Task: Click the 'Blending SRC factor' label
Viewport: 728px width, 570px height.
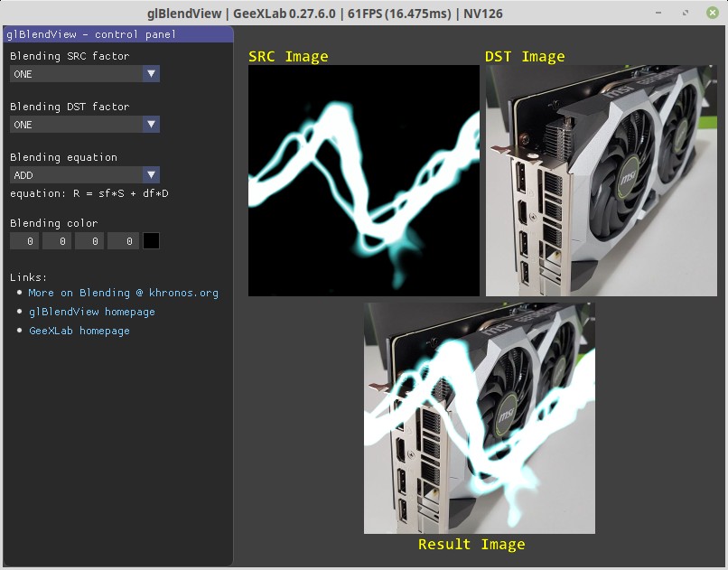Action: (x=70, y=56)
